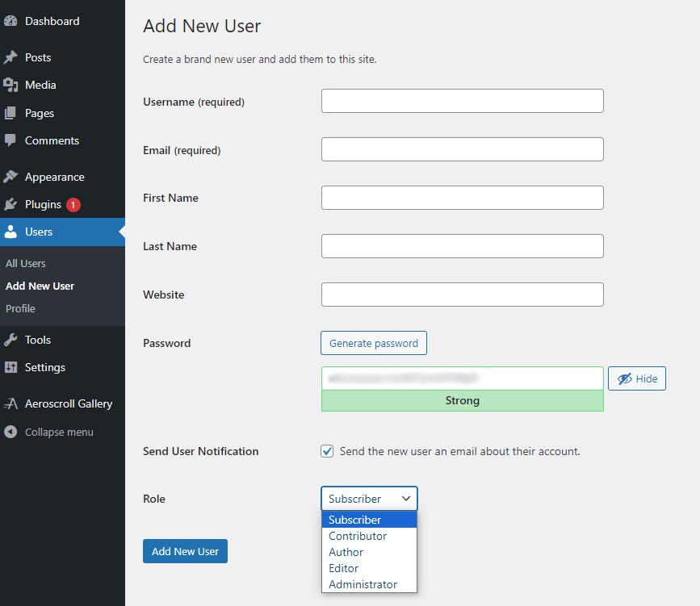Image resolution: width=700 pixels, height=606 pixels.
Task: Open Aeroscroll Gallery menu item
Action: [62, 403]
